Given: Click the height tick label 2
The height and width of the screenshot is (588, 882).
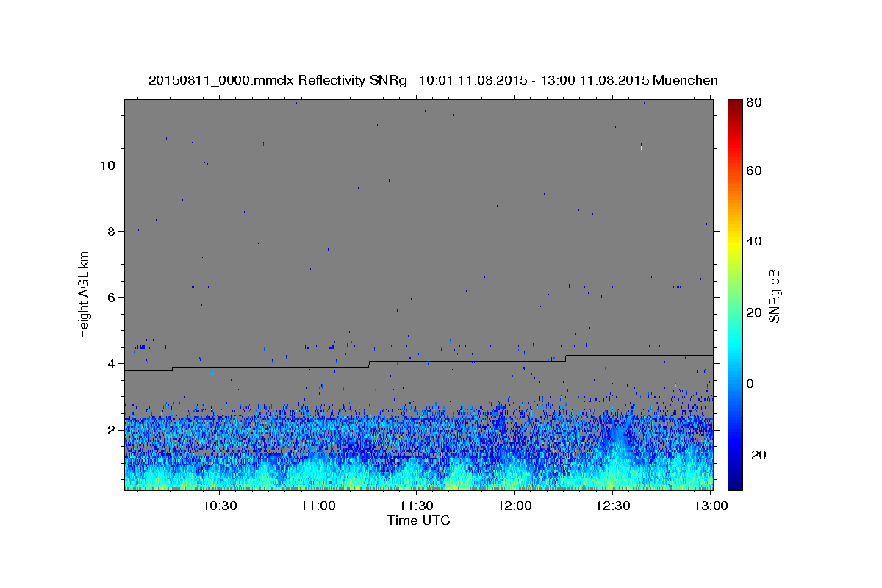Looking at the screenshot, I should 112,430.
